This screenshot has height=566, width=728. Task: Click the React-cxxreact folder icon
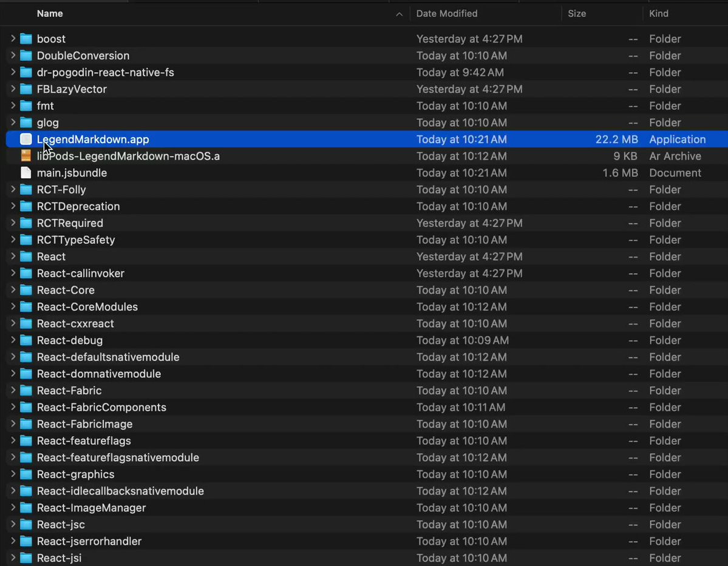26,323
